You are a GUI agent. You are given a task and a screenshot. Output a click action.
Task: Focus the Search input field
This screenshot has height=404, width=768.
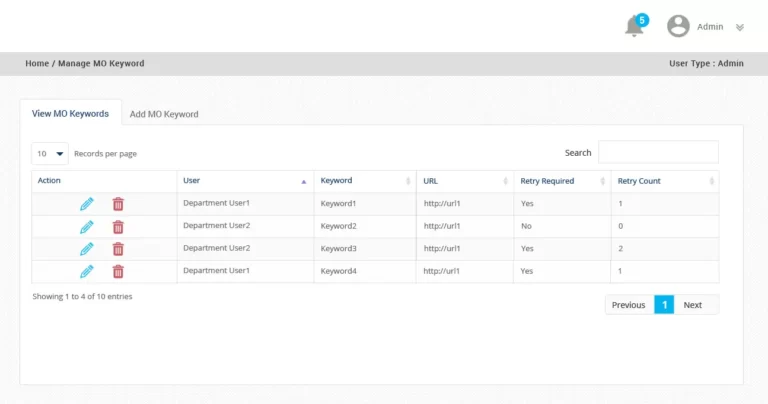point(657,153)
